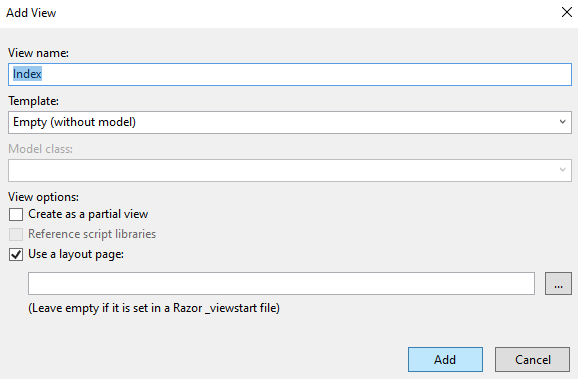This screenshot has width=578, height=379.
Task: Click the empty Model class combo box
Action: [x=290, y=170]
